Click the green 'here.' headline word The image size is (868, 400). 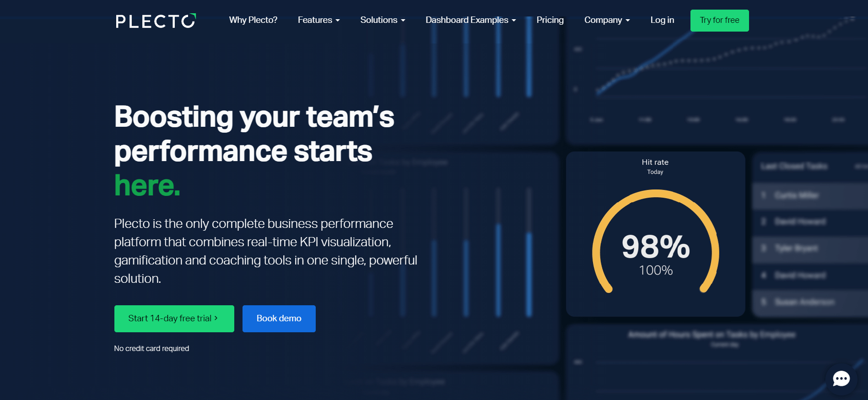tap(147, 186)
